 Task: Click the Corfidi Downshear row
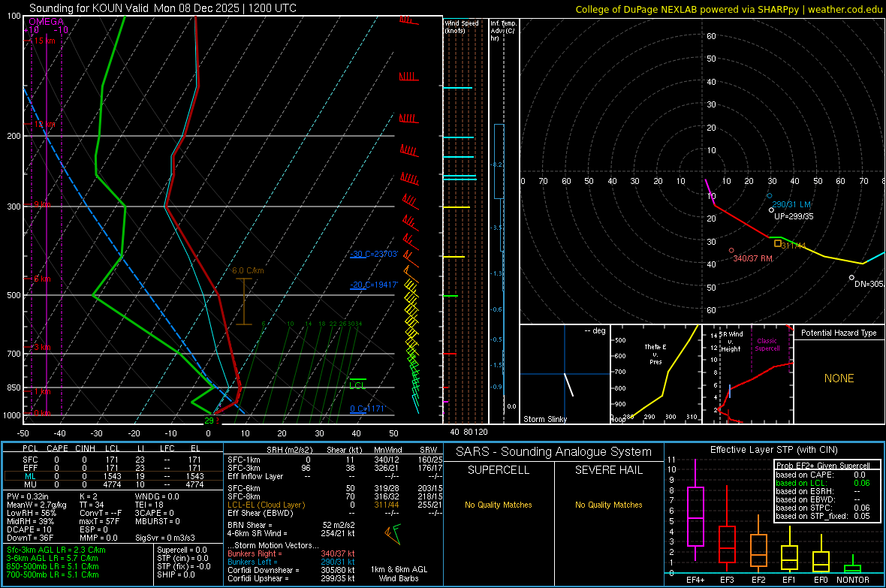[291, 570]
